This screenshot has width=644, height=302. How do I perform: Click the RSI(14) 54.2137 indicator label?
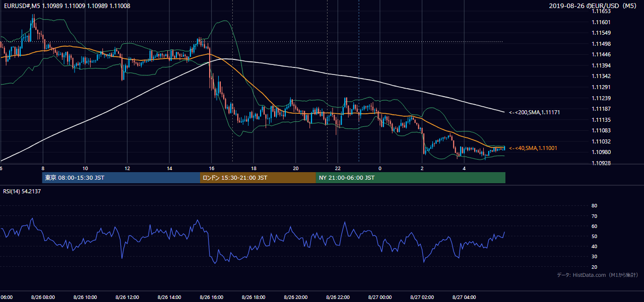[x=22, y=191]
